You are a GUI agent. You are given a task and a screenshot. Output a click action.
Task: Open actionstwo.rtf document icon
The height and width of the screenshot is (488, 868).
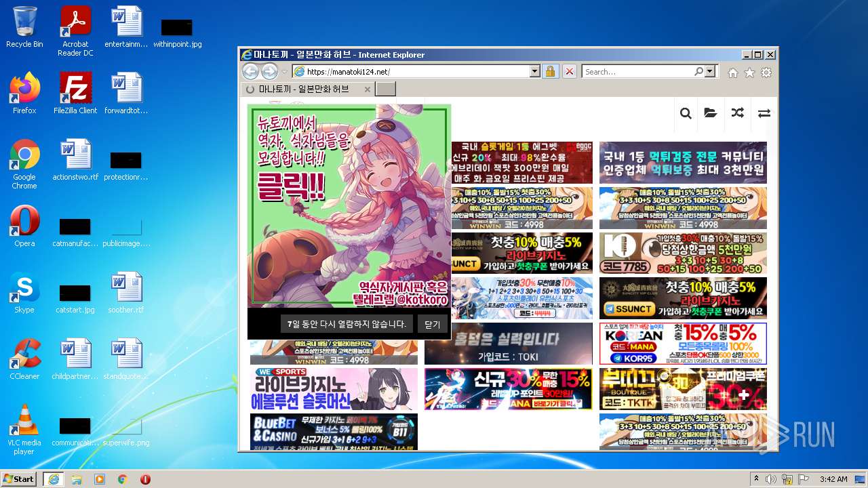pos(75,160)
